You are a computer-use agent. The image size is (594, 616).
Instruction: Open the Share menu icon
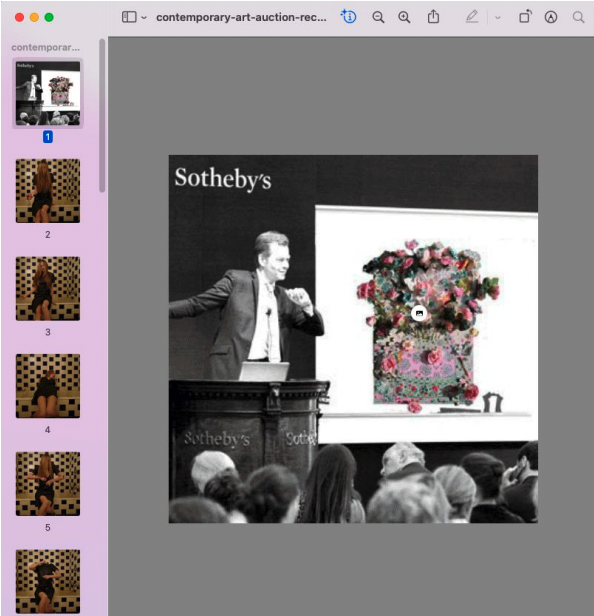433,17
